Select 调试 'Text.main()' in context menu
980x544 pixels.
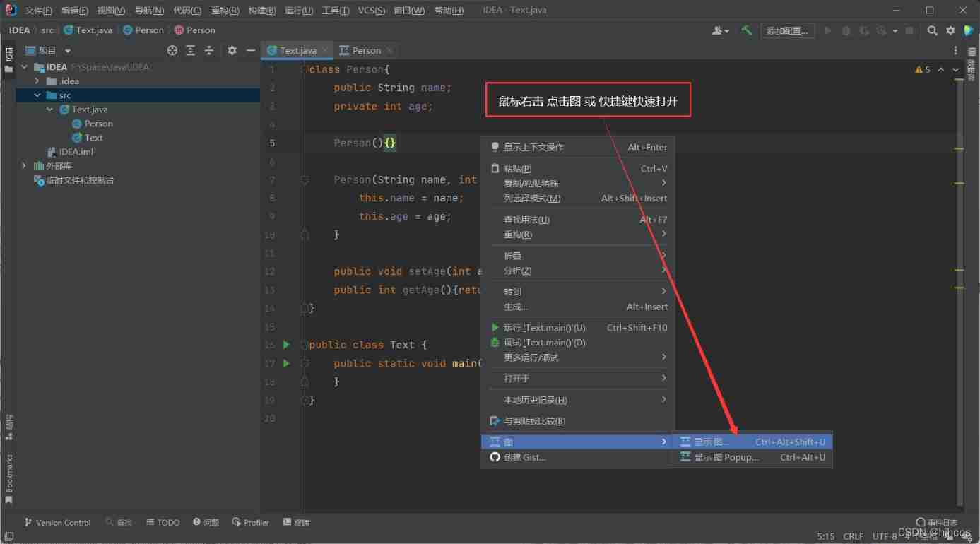pyautogui.click(x=578, y=343)
